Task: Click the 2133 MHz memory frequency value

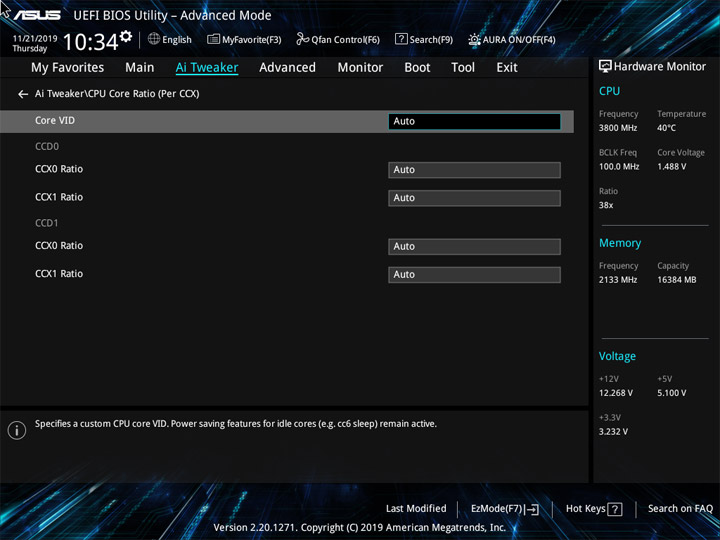Action: click(x=618, y=280)
